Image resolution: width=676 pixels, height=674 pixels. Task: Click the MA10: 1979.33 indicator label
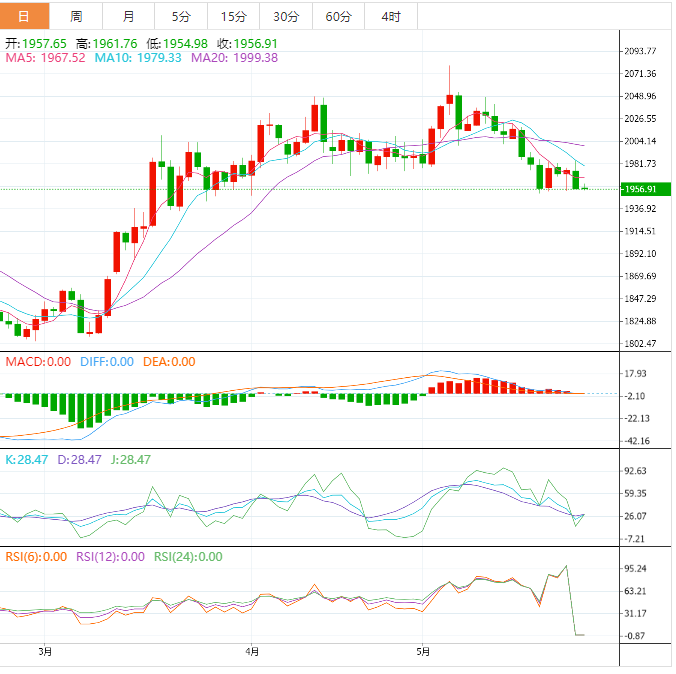(138, 58)
